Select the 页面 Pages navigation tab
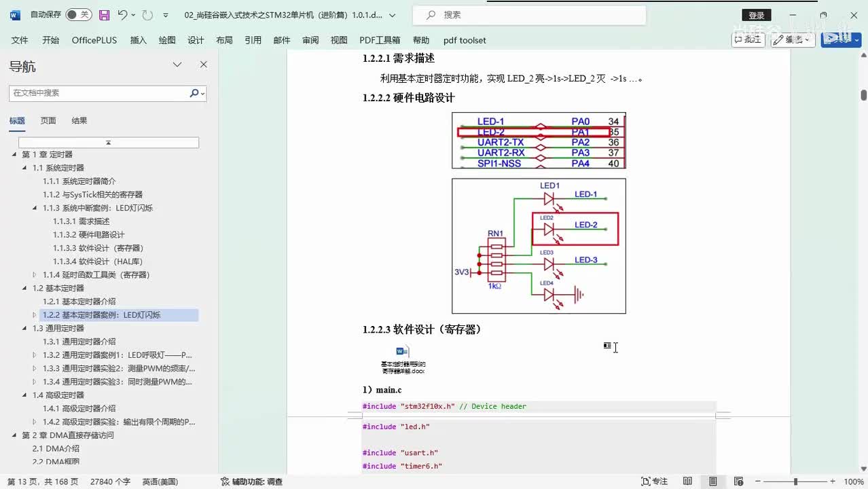 (48, 121)
